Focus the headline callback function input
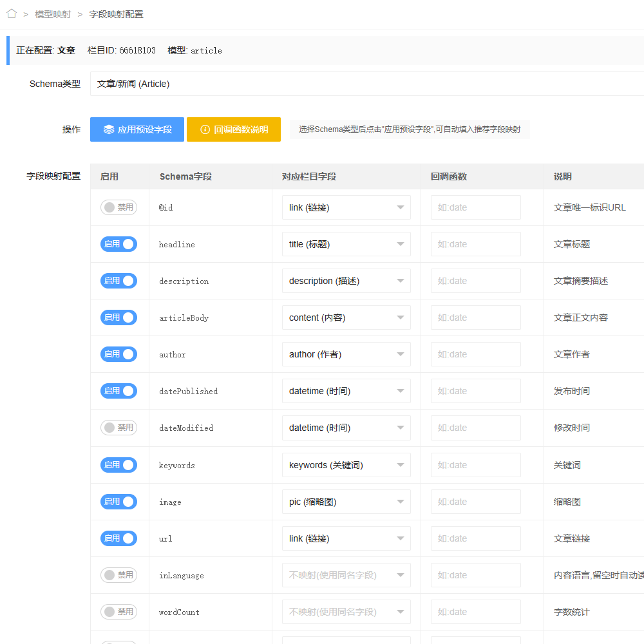This screenshot has width=644, height=644. click(476, 244)
